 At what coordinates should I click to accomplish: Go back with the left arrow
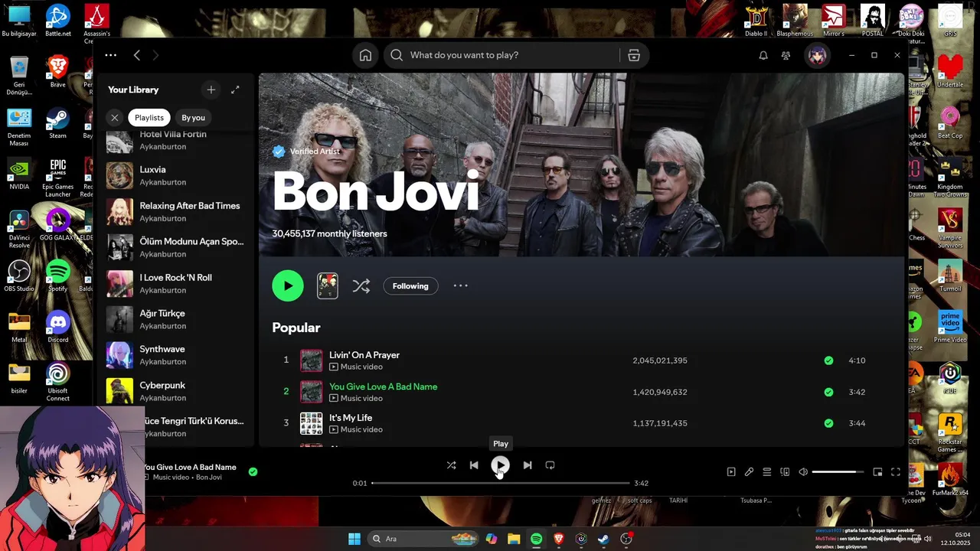[x=137, y=55]
